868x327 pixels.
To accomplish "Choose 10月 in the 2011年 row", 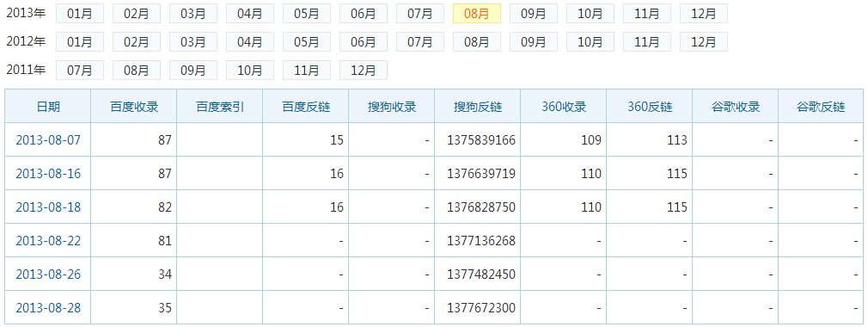I will [250, 70].
